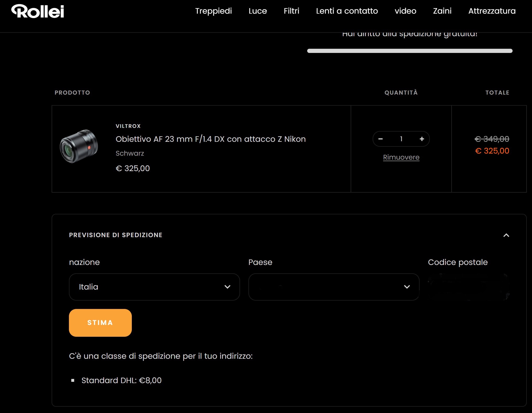
Task: Decrease quantity with the minus button
Action: click(x=381, y=139)
